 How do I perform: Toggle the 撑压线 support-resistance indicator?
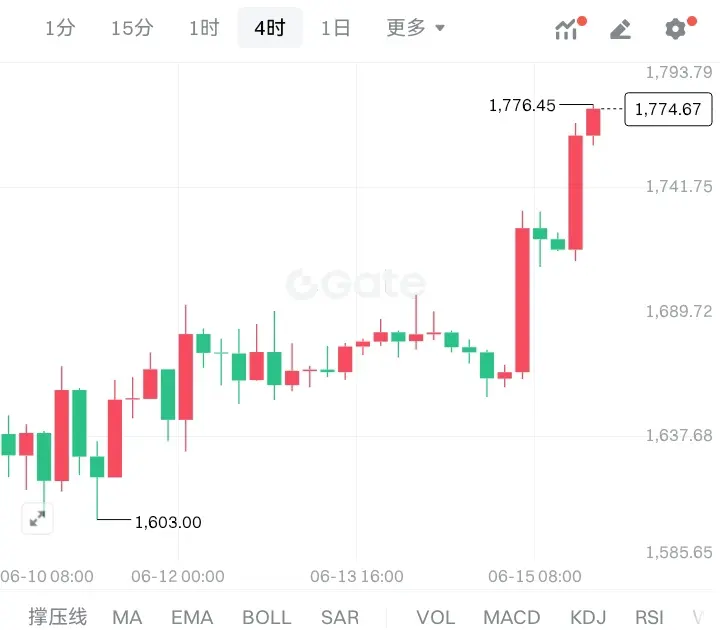(x=57, y=617)
